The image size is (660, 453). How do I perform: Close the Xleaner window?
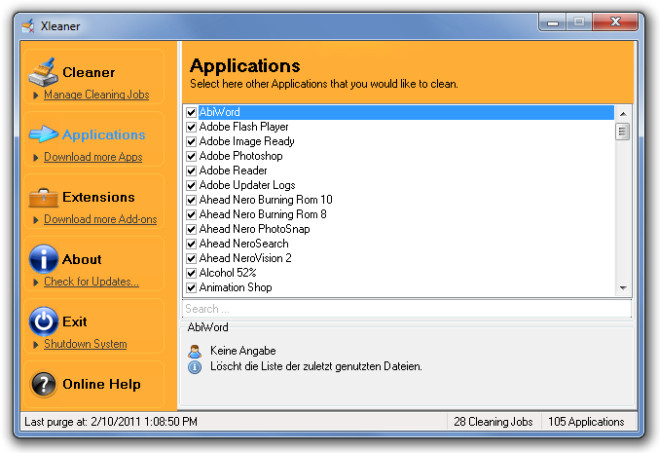pos(615,22)
